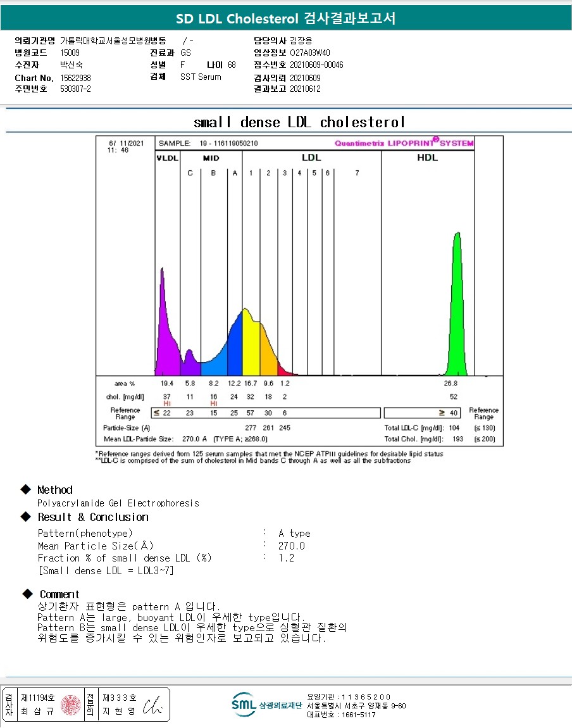Click the Result & Conclusion heading

tap(93, 517)
